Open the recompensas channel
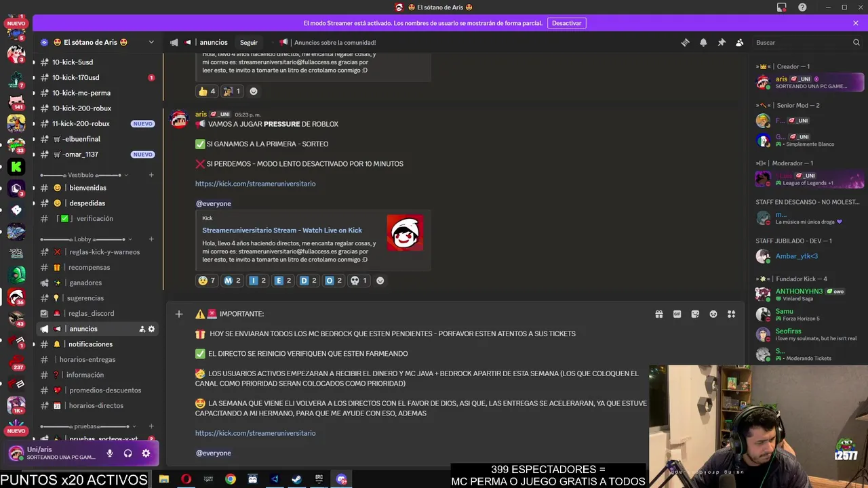868x488 pixels. [x=97, y=267]
